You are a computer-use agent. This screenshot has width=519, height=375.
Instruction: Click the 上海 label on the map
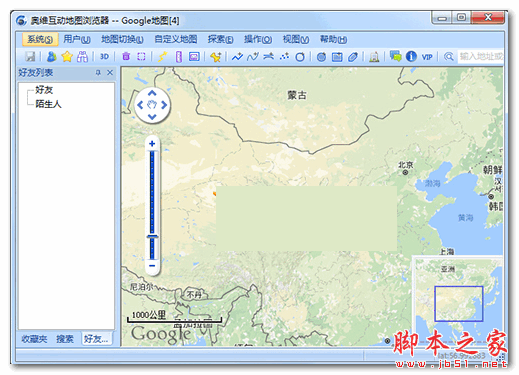click(447, 252)
